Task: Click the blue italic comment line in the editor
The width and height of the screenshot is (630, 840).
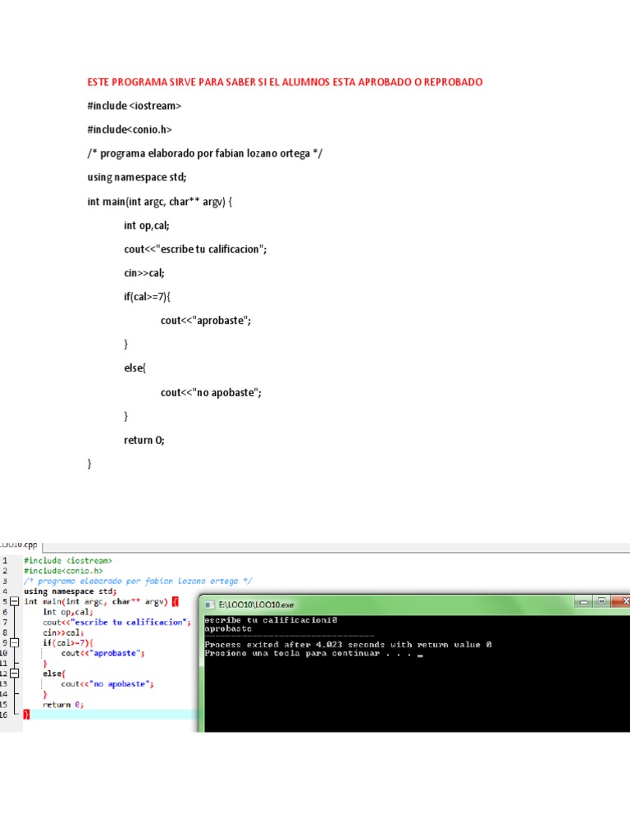Action: [x=138, y=581]
